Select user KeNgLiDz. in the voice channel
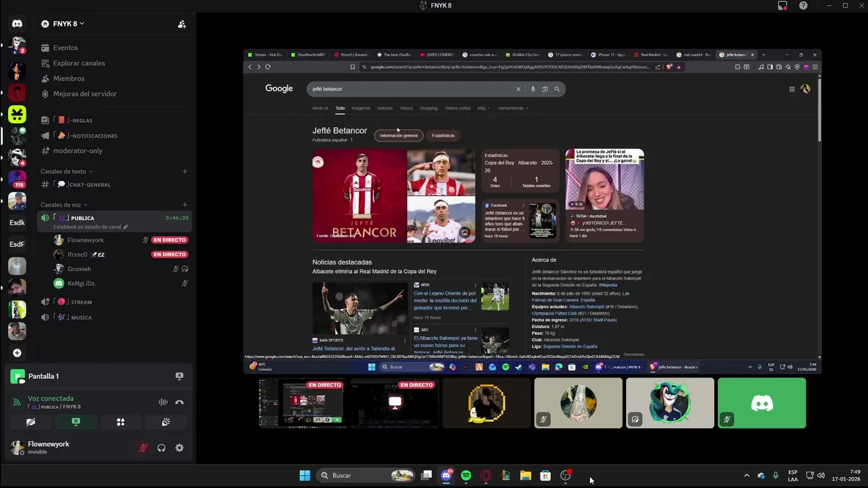Screen dimensions: 868x488 point(81,283)
